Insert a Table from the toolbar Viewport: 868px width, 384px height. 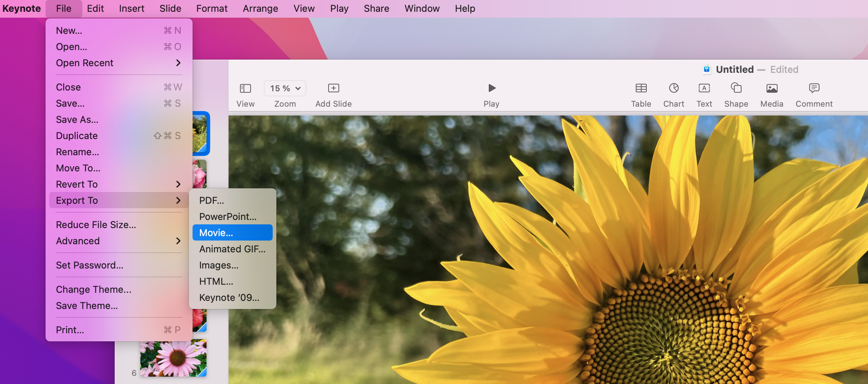coord(641,88)
